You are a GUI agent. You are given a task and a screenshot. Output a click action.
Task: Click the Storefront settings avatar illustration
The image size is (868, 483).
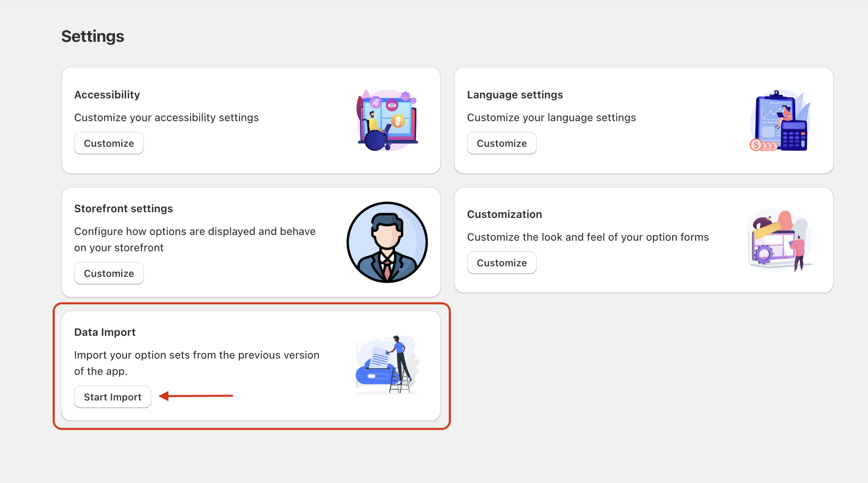click(x=387, y=242)
